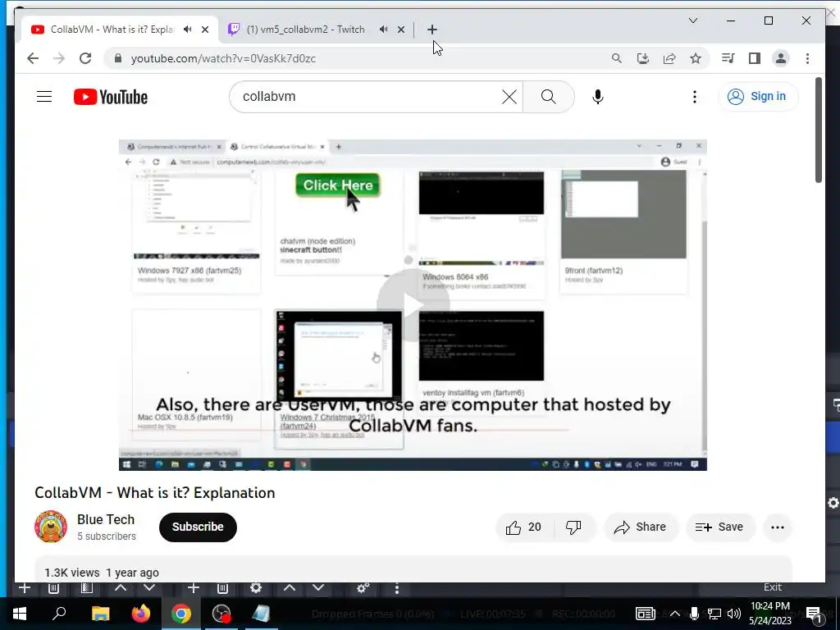The width and height of the screenshot is (840, 630).
Task: Save the video to a playlist
Action: pyautogui.click(x=719, y=527)
